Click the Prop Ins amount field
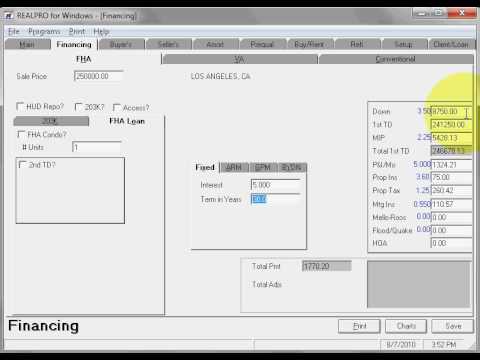Image resolution: width=480 pixels, height=360 pixels. [x=452, y=177]
